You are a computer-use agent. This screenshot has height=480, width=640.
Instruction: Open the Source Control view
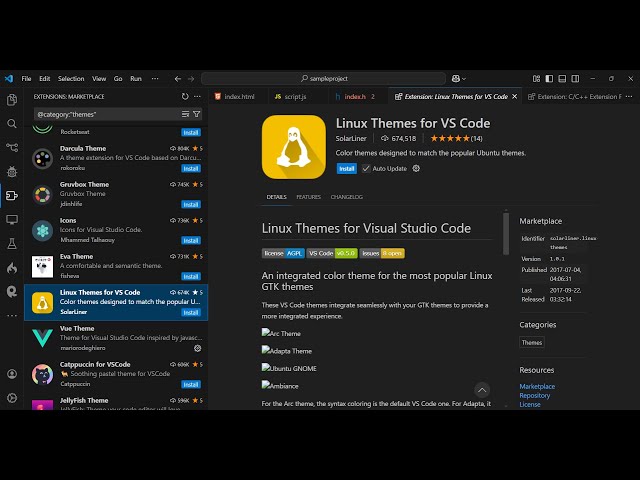click(12, 147)
